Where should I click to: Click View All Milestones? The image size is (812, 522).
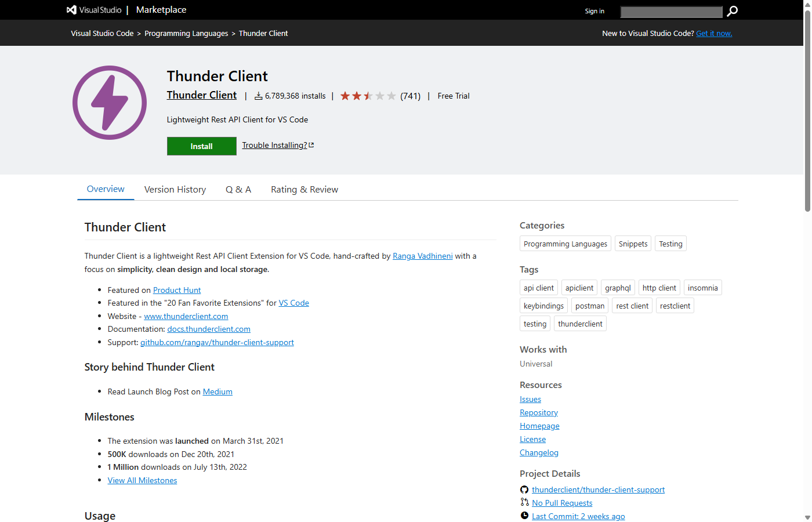click(x=142, y=480)
